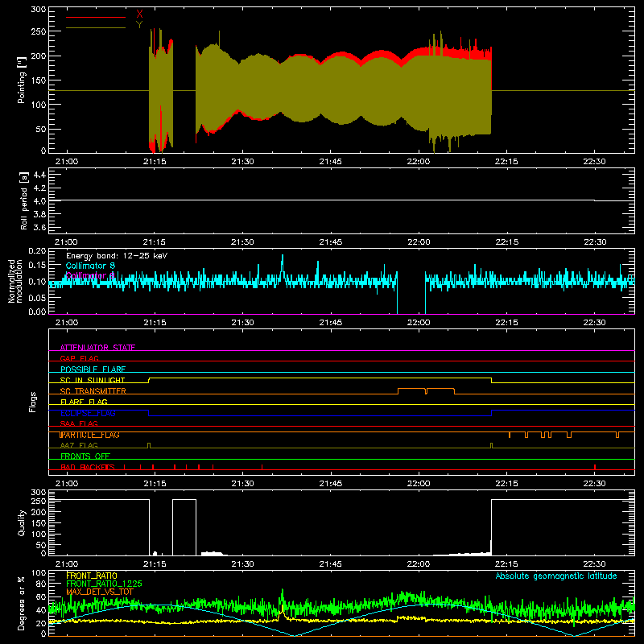Click the POSSIBLE_FLARE flag label

pos(93,369)
